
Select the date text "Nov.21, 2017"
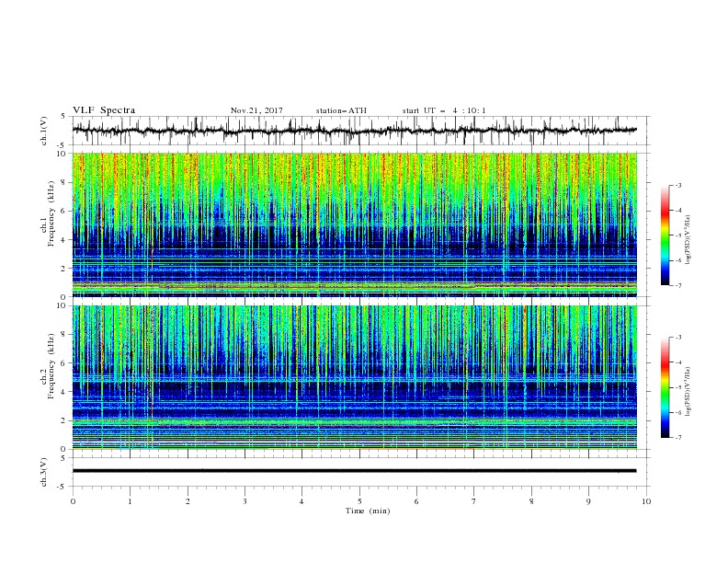pyautogui.click(x=256, y=110)
